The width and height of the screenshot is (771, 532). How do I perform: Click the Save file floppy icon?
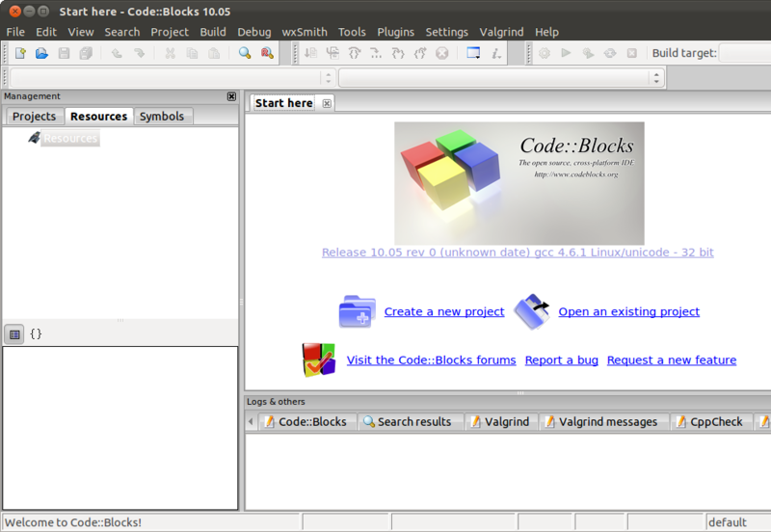tap(64, 53)
